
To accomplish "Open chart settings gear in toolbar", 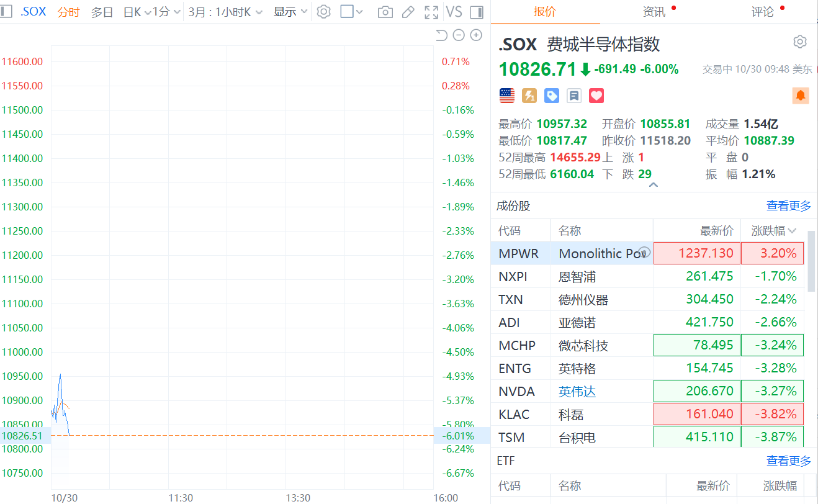I will tap(323, 12).
